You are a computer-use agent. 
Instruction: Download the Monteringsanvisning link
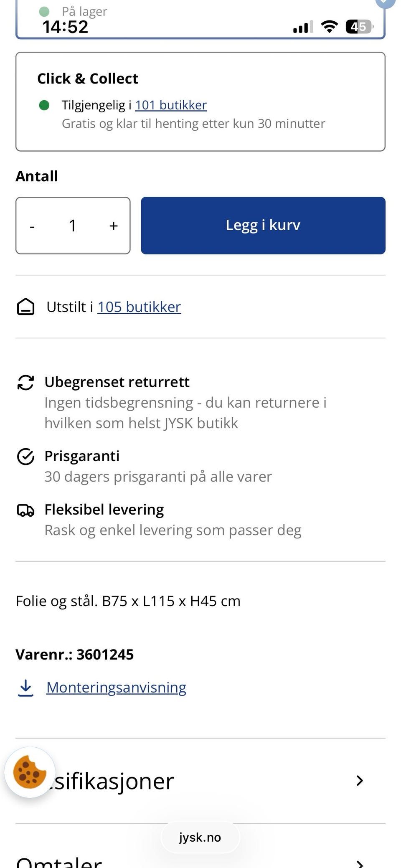pos(116,688)
